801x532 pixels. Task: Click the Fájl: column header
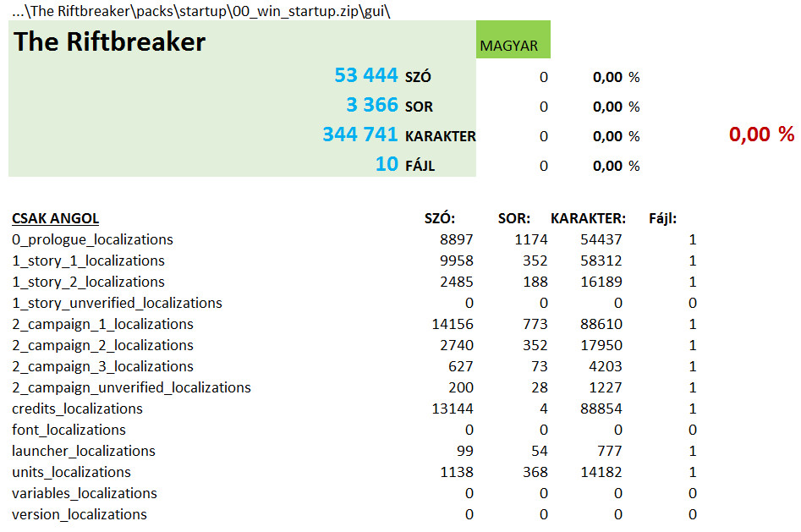tap(662, 219)
